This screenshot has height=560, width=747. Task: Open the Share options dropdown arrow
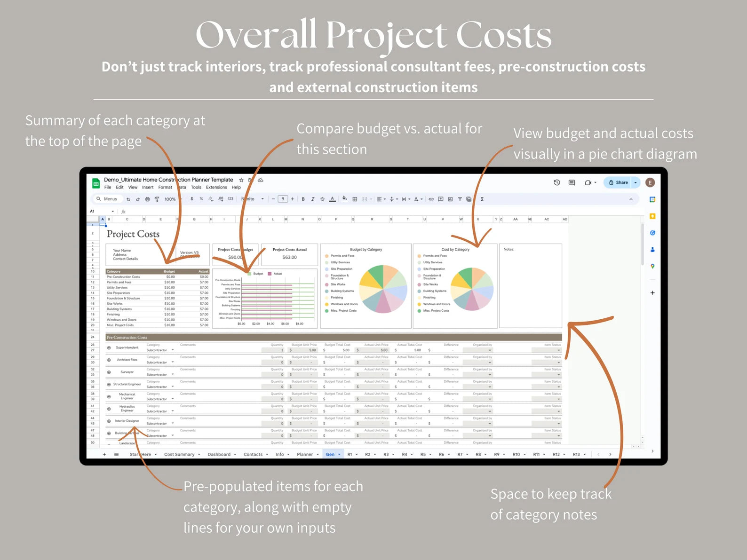pyautogui.click(x=636, y=182)
